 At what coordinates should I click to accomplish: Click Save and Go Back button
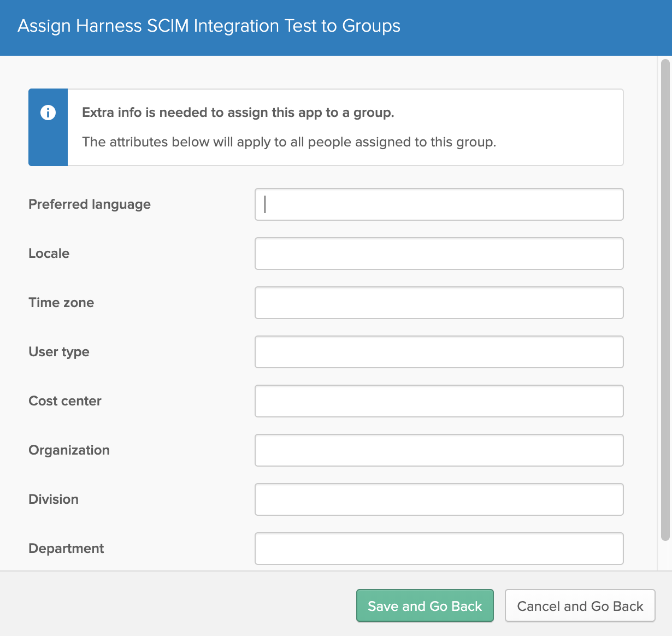425,605
